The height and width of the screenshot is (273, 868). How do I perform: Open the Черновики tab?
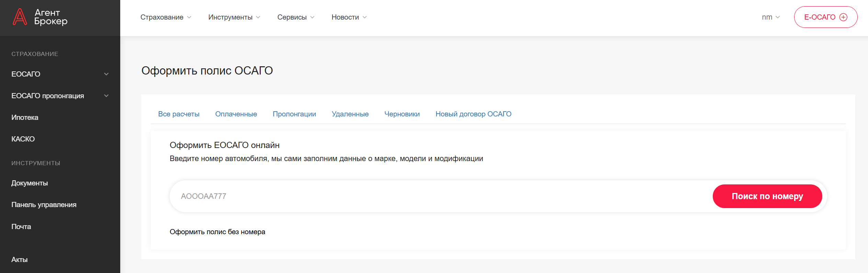pos(402,114)
